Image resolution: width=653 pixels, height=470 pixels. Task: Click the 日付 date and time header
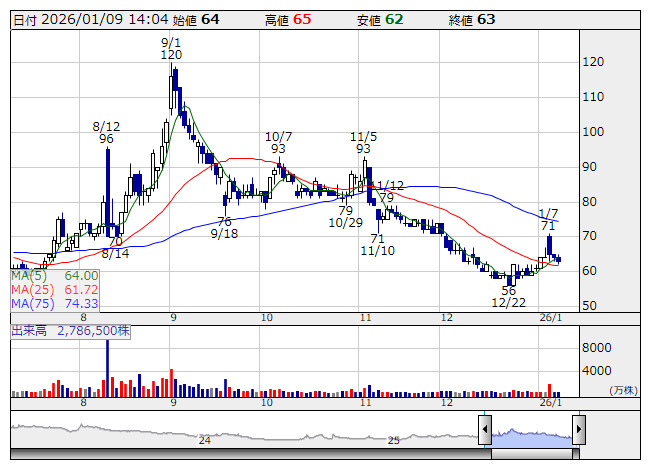[x=87, y=19]
